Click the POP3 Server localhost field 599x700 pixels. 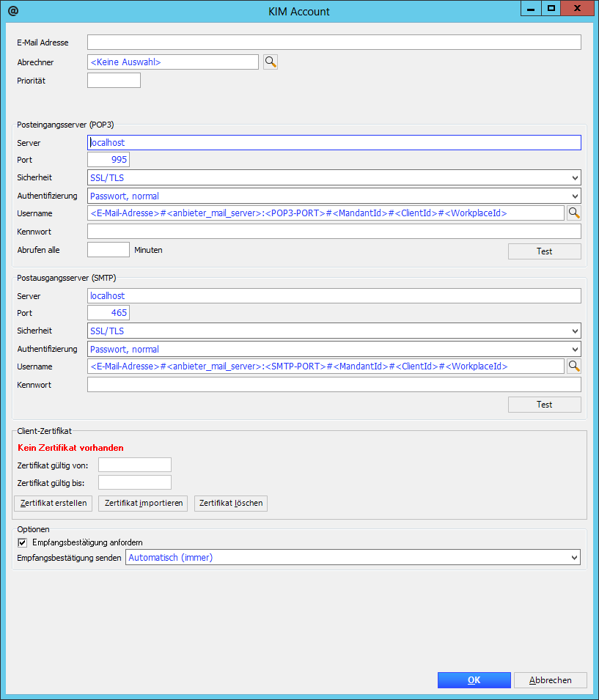[x=334, y=142]
